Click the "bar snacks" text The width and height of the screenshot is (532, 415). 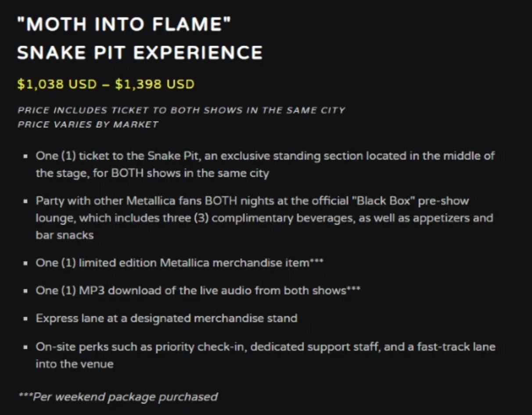coord(65,235)
